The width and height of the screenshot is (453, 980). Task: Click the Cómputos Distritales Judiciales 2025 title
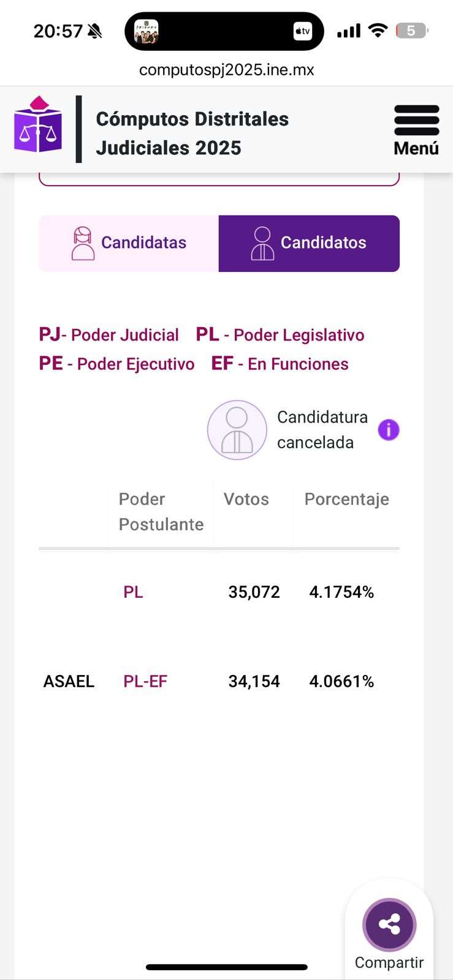pos(192,133)
